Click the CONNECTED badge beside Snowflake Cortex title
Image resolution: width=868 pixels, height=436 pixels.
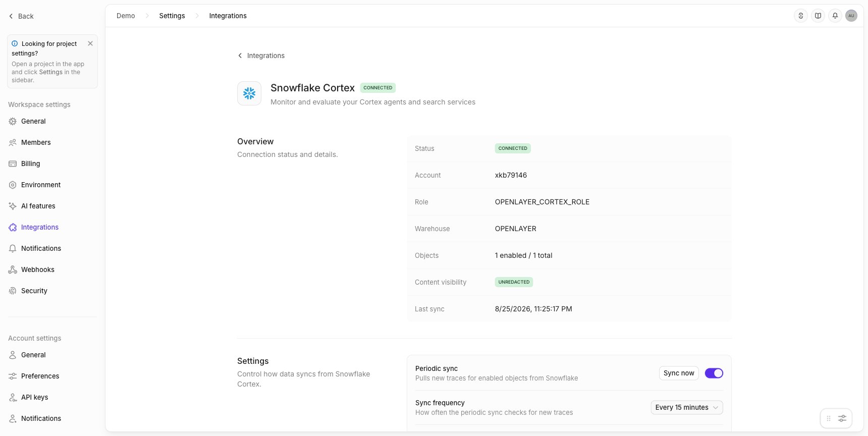click(378, 88)
